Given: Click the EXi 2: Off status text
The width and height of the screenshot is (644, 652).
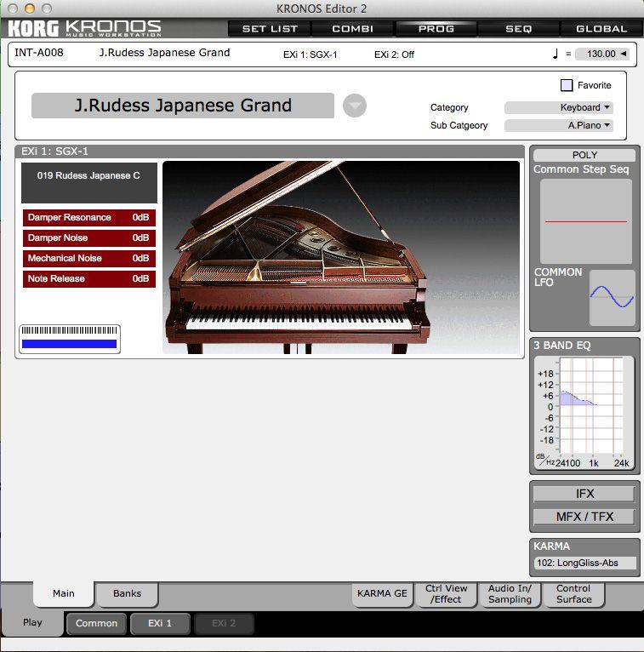Looking at the screenshot, I should point(394,54).
